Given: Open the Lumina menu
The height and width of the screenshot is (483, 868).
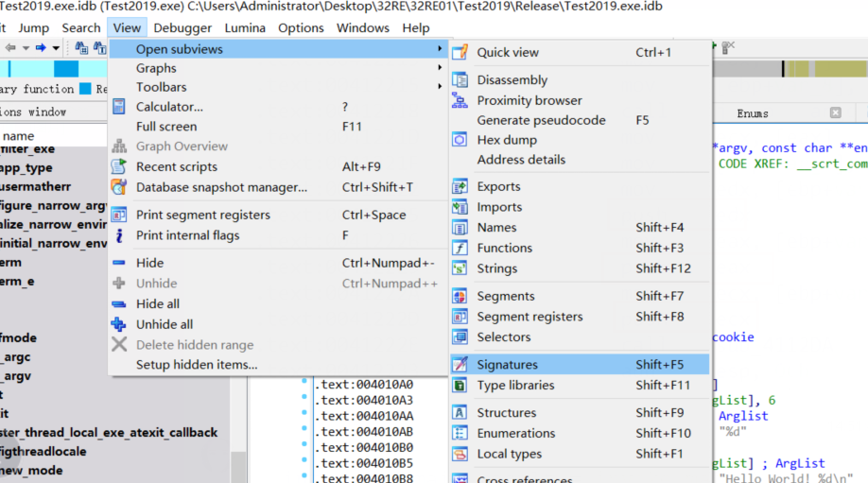Looking at the screenshot, I should click(x=245, y=27).
